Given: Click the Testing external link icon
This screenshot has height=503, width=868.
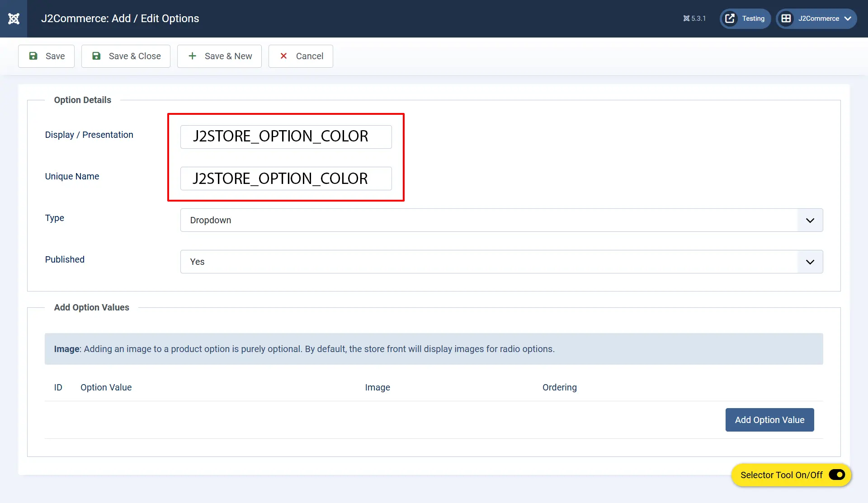Looking at the screenshot, I should click(730, 19).
